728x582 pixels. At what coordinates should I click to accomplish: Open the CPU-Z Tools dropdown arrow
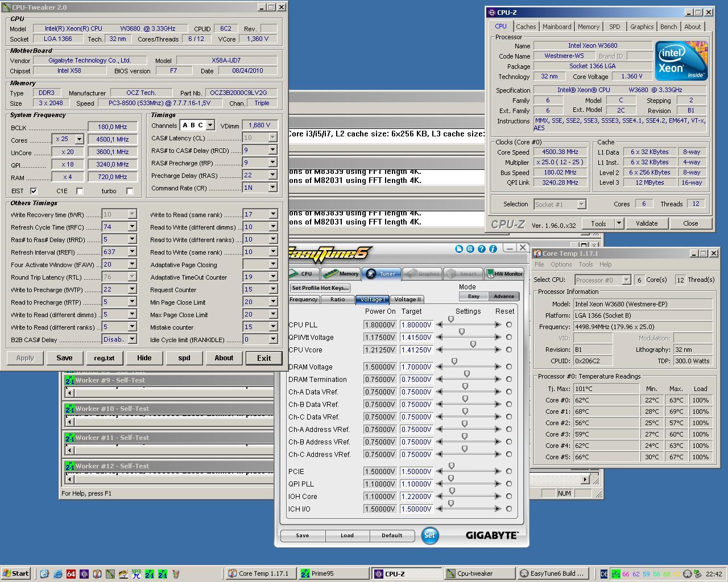click(619, 223)
